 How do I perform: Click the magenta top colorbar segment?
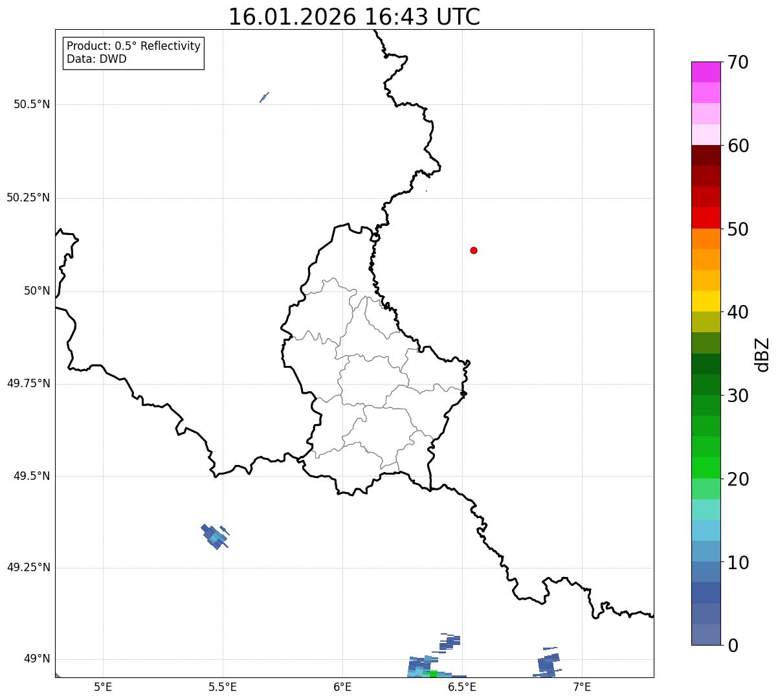coord(706,72)
